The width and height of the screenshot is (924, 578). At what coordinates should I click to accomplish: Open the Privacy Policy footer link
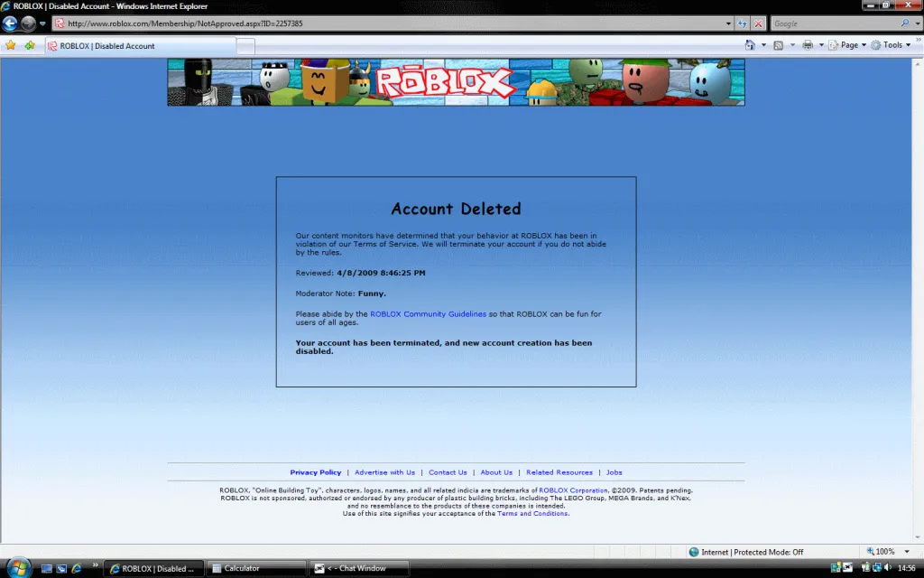click(315, 472)
